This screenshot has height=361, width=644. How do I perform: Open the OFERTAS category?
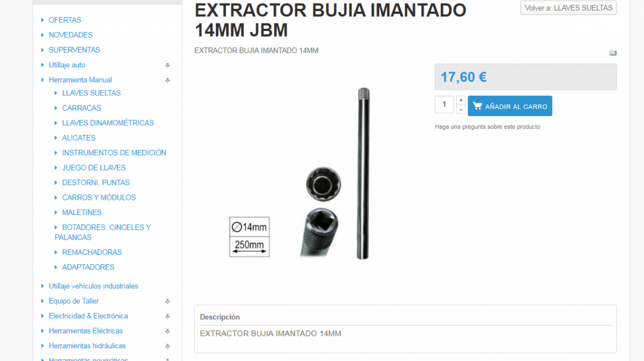click(65, 20)
